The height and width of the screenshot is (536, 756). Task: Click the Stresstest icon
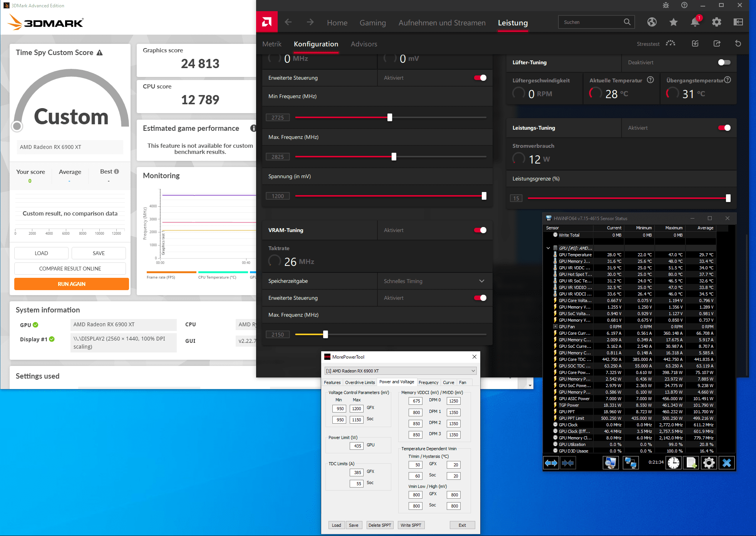tap(671, 43)
